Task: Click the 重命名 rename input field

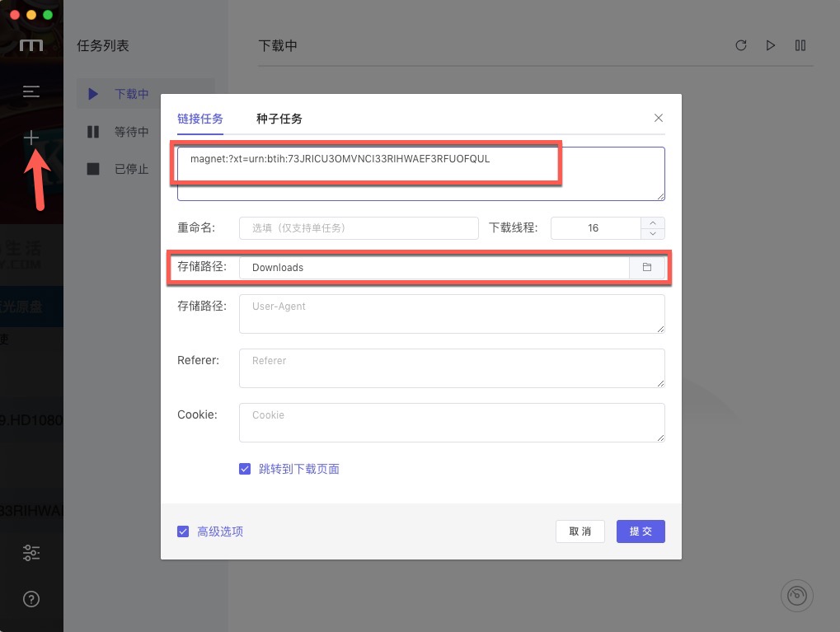Action: click(359, 228)
